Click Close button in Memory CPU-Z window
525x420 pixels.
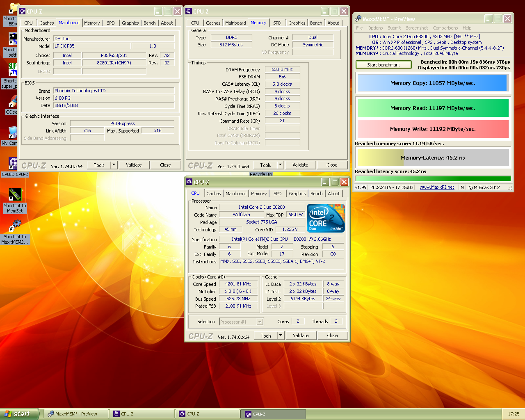click(x=332, y=165)
